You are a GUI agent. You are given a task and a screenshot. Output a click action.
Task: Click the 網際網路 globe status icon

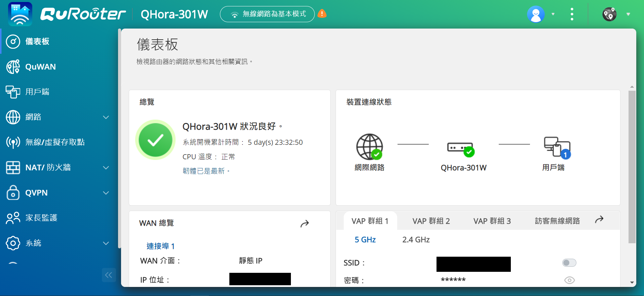(x=370, y=147)
